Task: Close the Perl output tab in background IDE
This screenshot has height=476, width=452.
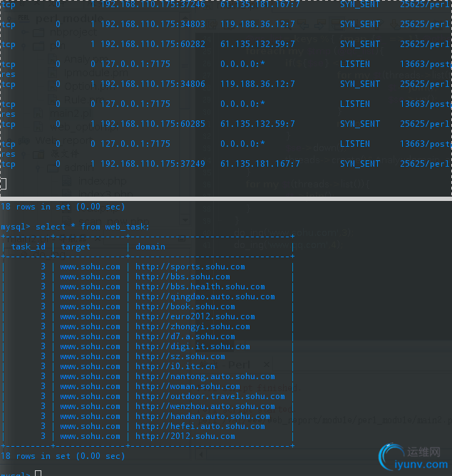Action: [266, 364]
